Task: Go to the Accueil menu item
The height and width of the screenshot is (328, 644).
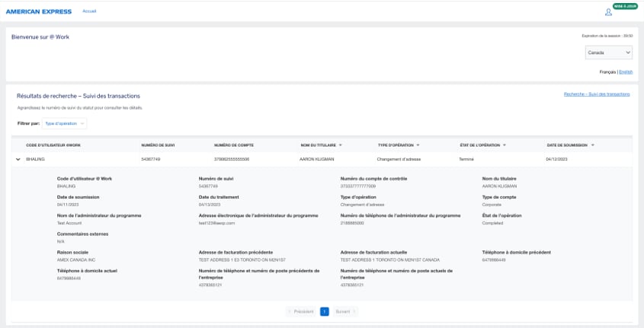Action: point(89,11)
